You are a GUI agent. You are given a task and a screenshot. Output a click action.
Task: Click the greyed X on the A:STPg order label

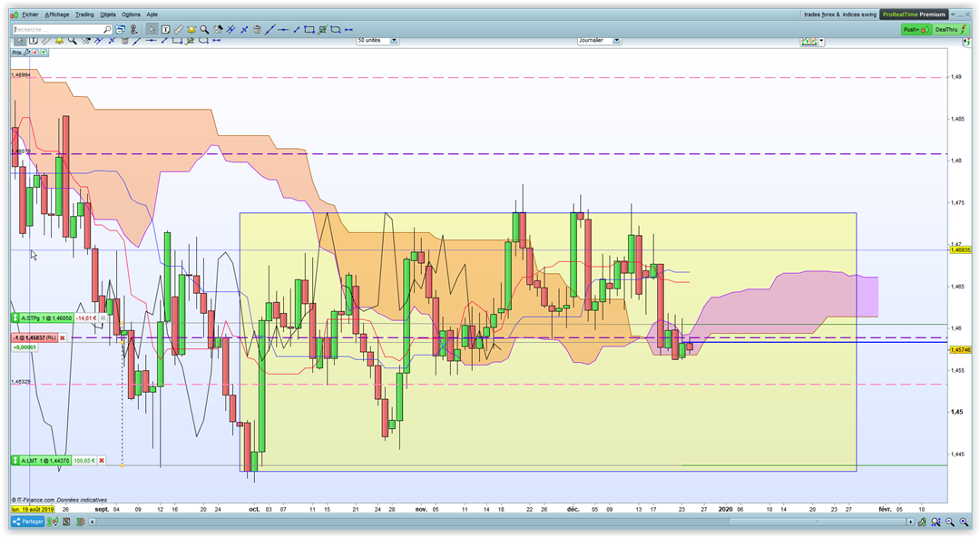pos(103,317)
